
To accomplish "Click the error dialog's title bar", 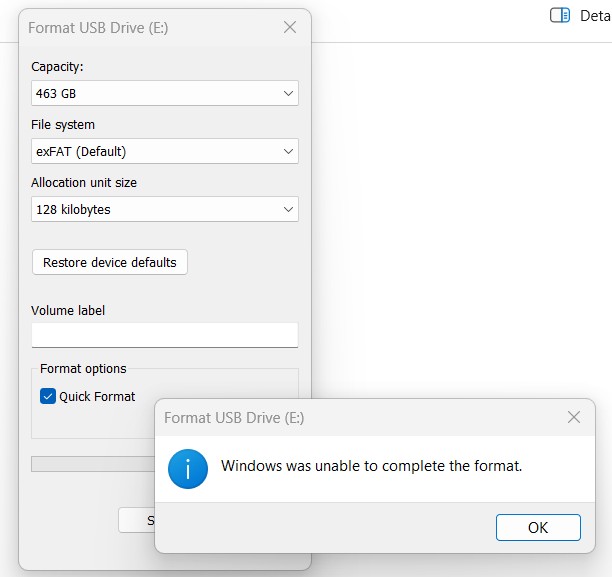I will (x=350, y=417).
